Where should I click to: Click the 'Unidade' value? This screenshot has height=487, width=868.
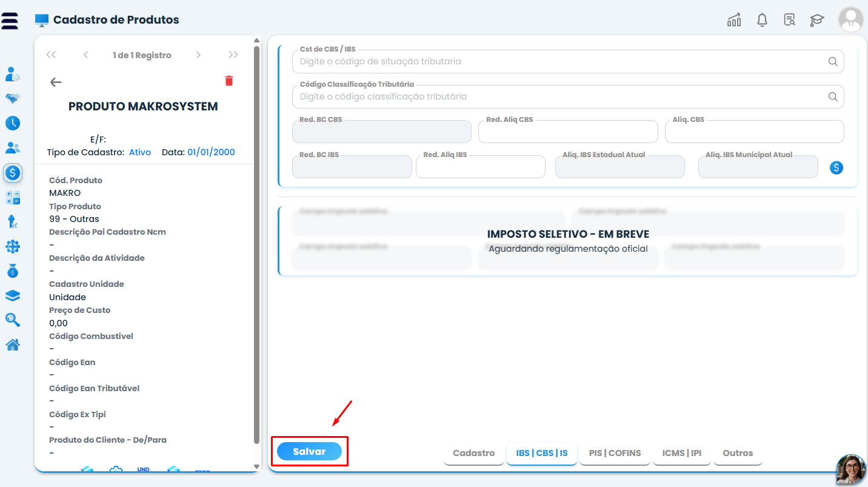[67, 297]
